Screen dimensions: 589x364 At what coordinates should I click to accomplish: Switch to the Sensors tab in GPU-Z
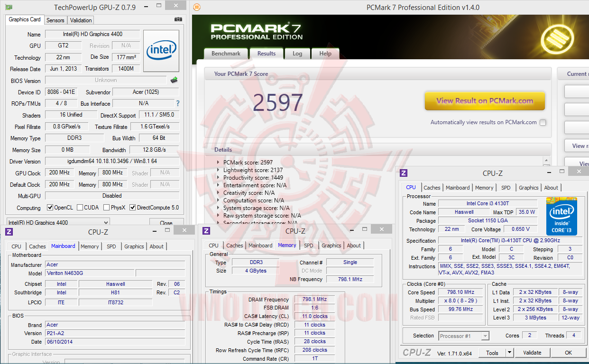(x=55, y=20)
